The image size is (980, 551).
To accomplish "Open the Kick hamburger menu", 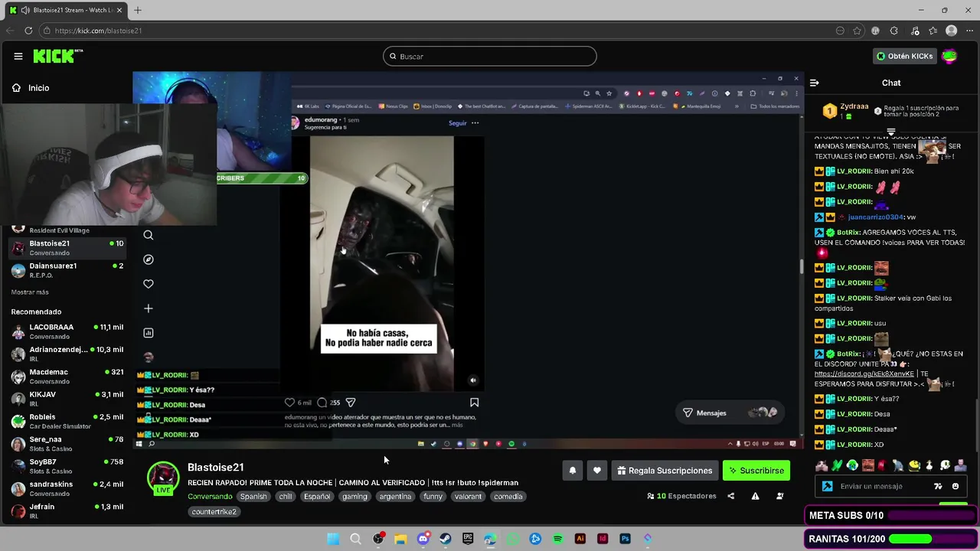I will point(18,56).
